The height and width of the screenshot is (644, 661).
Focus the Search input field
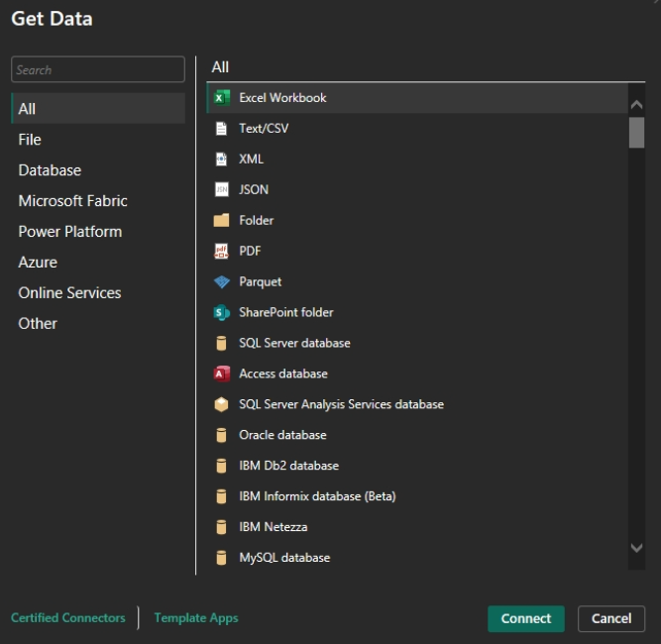tap(98, 69)
